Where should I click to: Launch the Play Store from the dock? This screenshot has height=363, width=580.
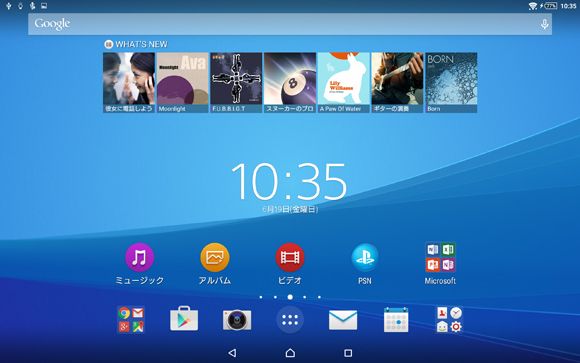coord(184,319)
